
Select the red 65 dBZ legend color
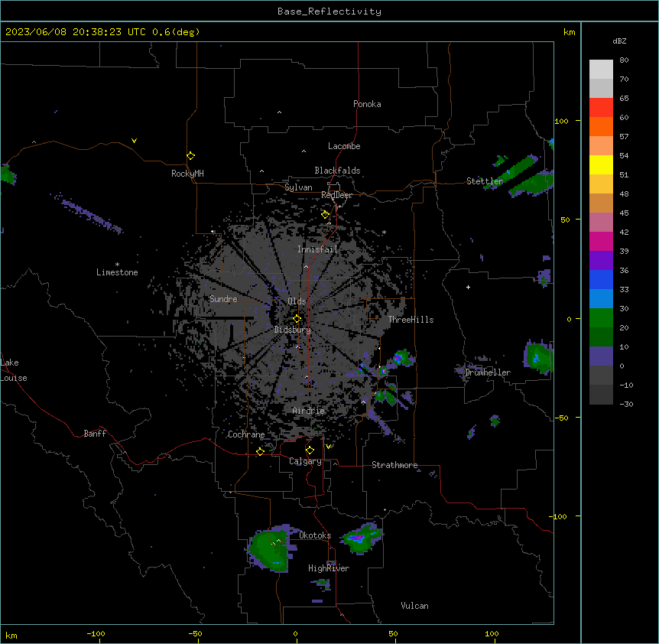pos(601,108)
